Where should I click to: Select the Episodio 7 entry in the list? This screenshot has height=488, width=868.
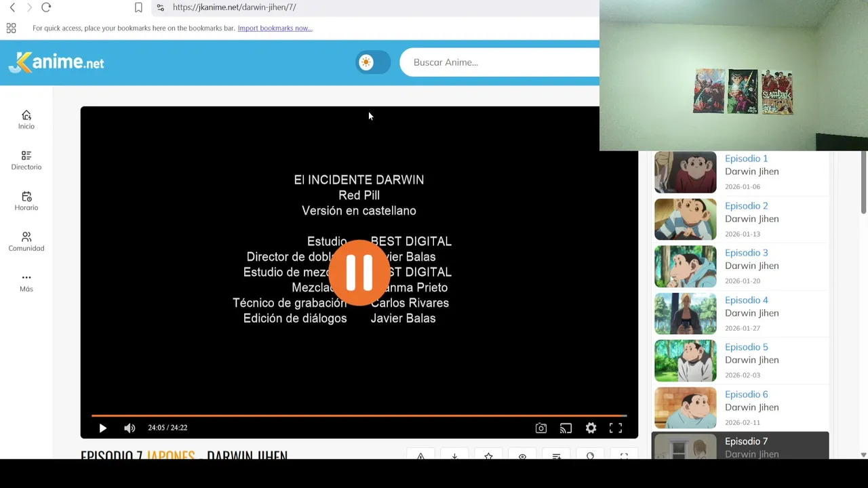741,445
